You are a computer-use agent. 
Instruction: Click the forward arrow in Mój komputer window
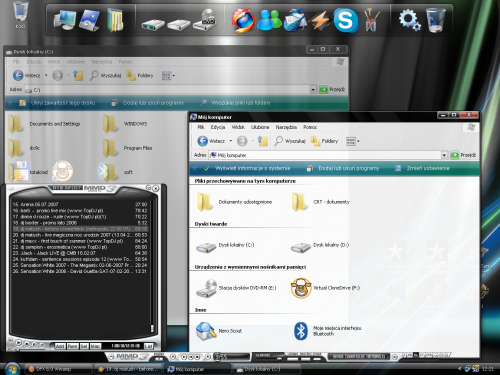(x=242, y=141)
